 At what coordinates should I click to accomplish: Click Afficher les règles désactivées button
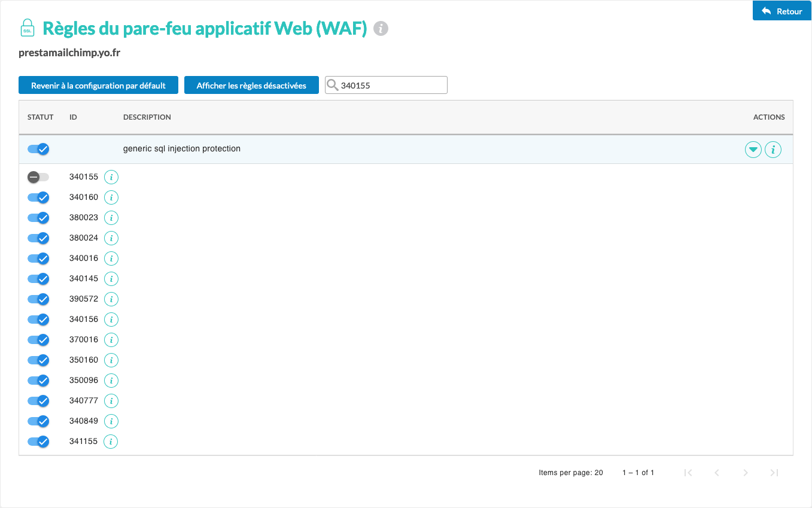click(x=251, y=86)
